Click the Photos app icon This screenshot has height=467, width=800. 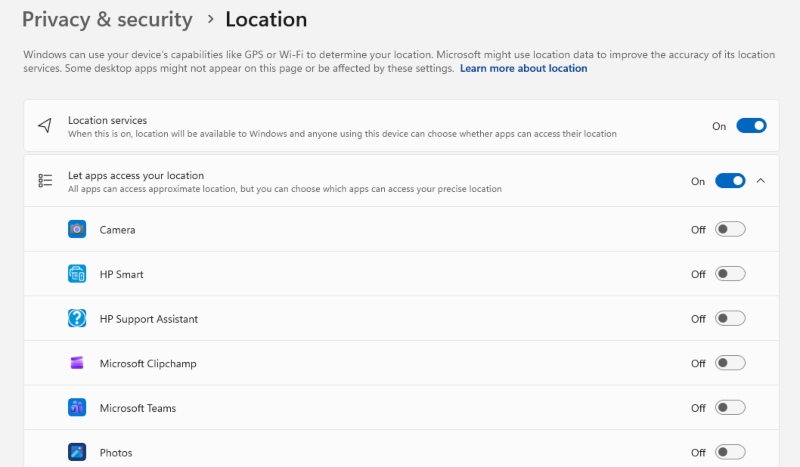point(77,452)
